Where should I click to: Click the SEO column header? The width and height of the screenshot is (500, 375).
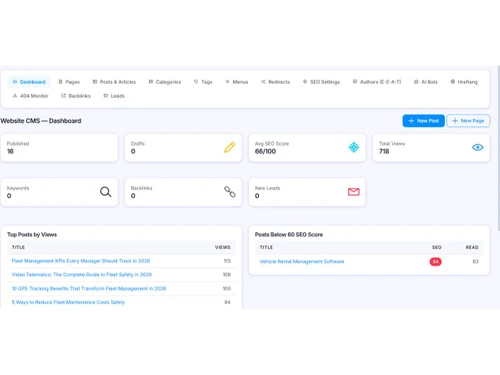437,247
